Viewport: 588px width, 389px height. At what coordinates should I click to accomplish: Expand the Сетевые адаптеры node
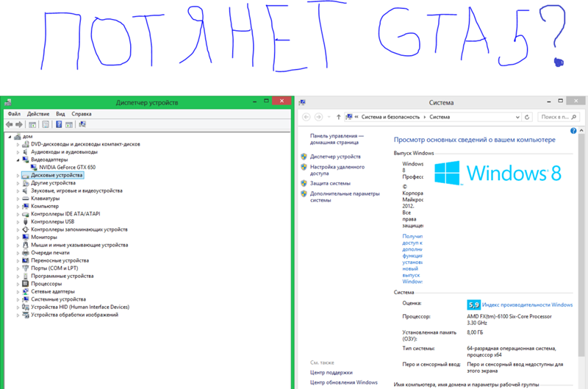(x=18, y=292)
